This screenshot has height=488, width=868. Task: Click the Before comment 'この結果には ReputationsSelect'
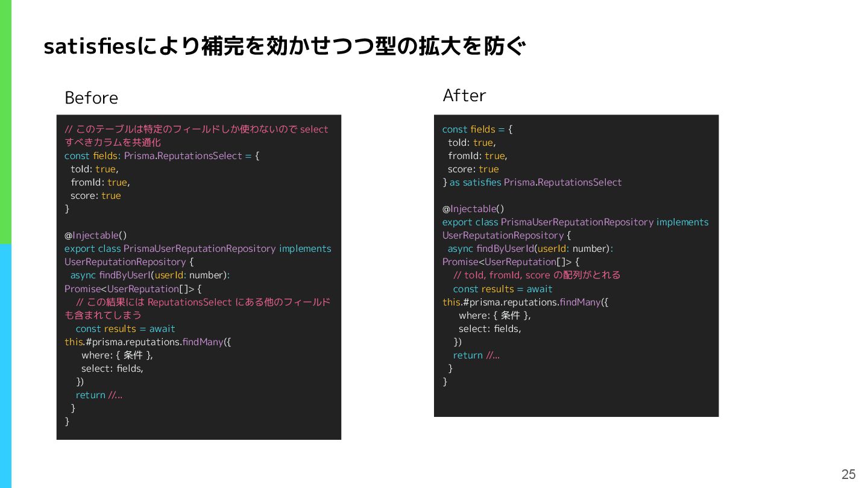click(203, 302)
